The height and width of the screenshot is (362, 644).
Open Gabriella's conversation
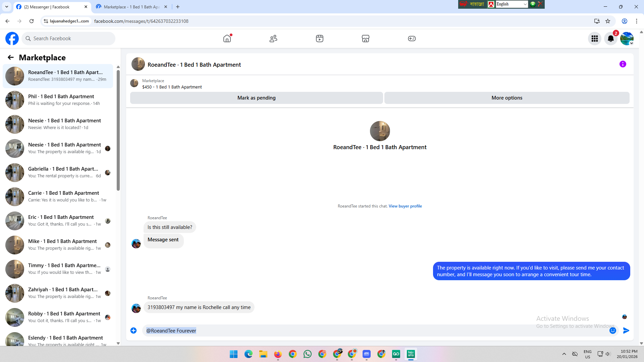(x=58, y=173)
